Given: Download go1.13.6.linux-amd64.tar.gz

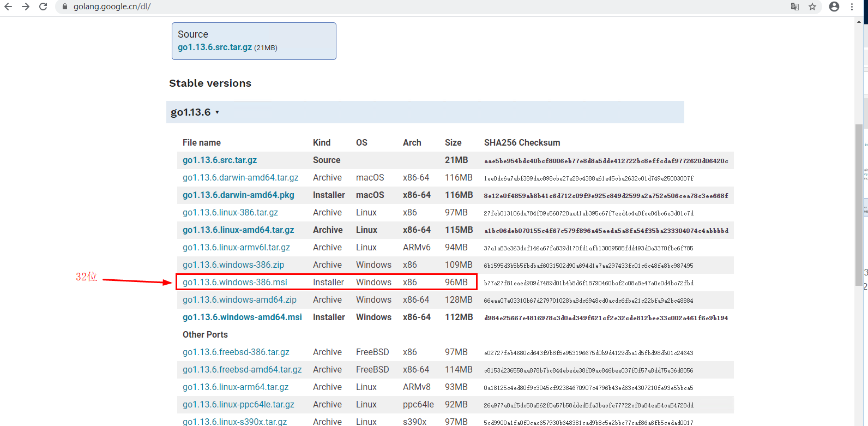Looking at the screenshot, I should pos(238,230).
